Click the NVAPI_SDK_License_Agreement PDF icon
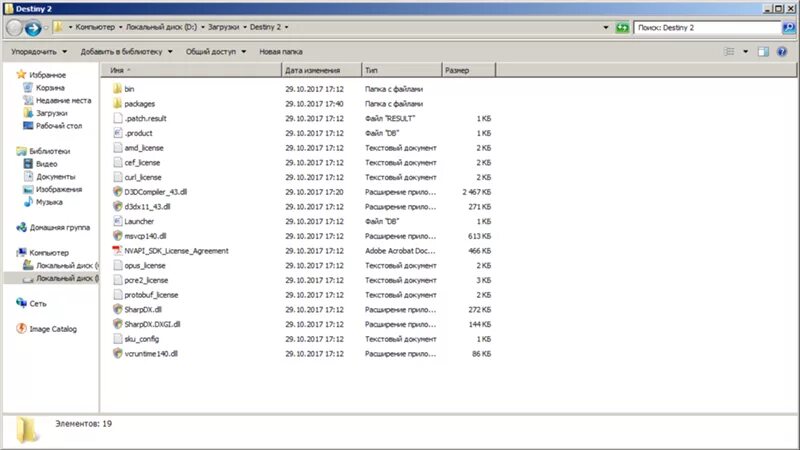The height and width of the screenshot is (450, 800). pyautogui.click(x=117, y=251)
